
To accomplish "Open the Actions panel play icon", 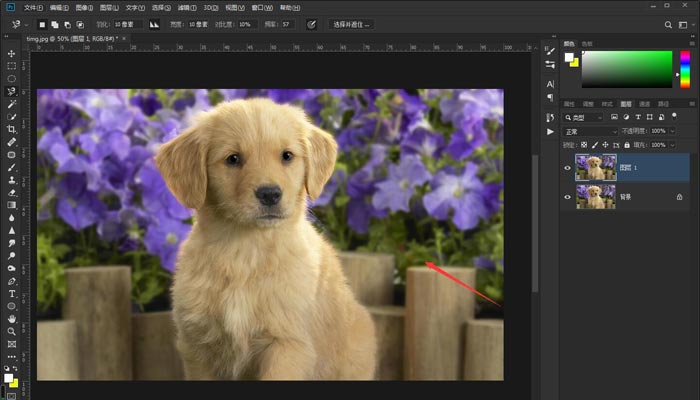I will point(549,130).
